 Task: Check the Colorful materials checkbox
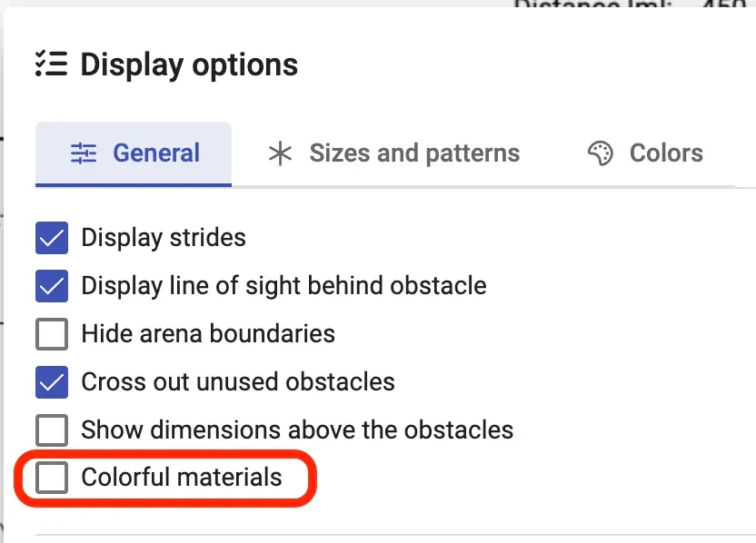point(52,478)
